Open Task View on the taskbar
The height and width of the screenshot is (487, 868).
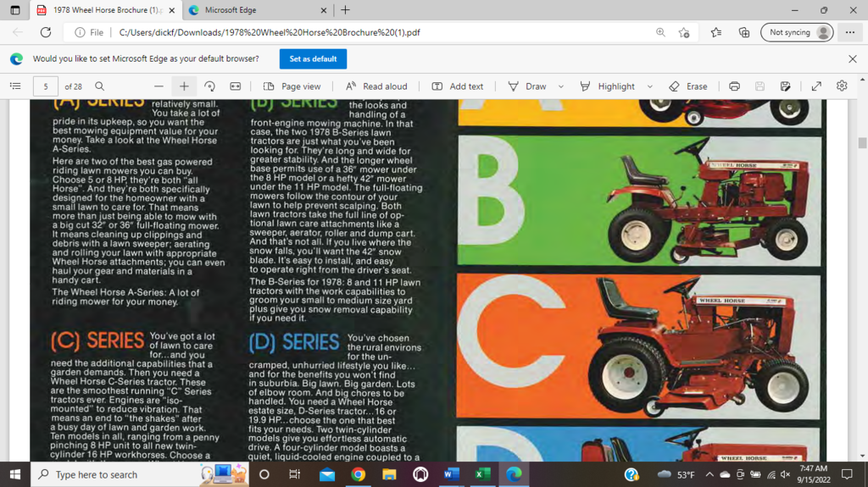pyautogui.click(x=294, y=474)
